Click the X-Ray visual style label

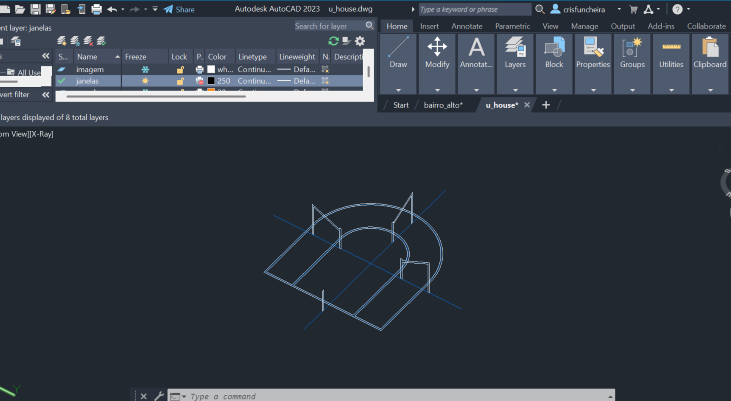click(41, 134)
